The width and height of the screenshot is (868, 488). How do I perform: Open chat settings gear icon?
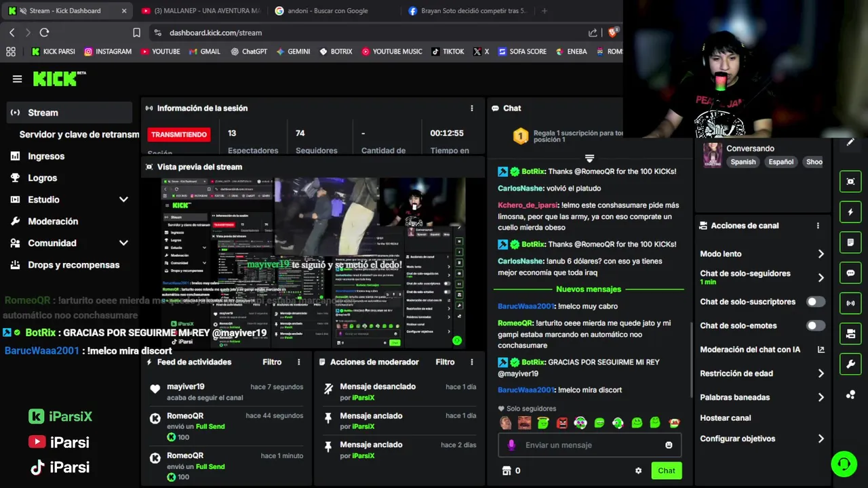pos(638,470)
